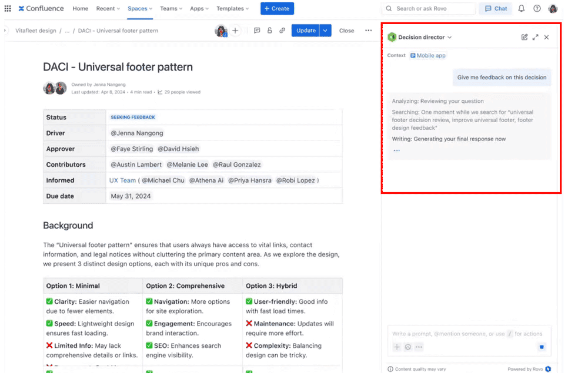Expand the Decision director agent dropdown
The height and width of the screenshot is (386, 588).
click(450, 37)
